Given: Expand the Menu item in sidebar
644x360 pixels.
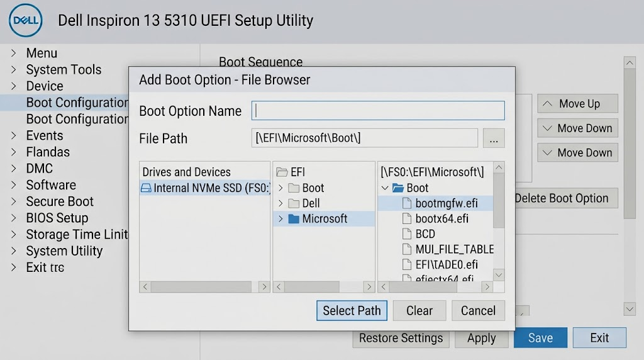Looking at the screenshot, I should point(14,53).
